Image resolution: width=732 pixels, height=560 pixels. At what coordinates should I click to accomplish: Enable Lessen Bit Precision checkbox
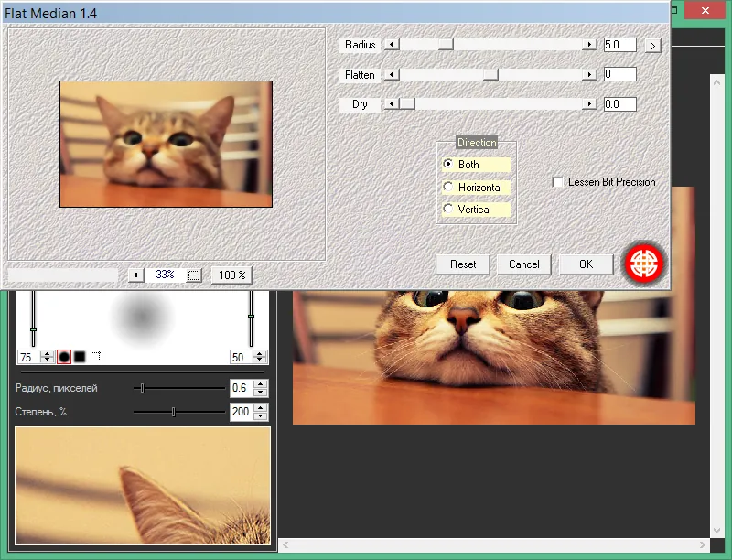(x=557, y=182)
